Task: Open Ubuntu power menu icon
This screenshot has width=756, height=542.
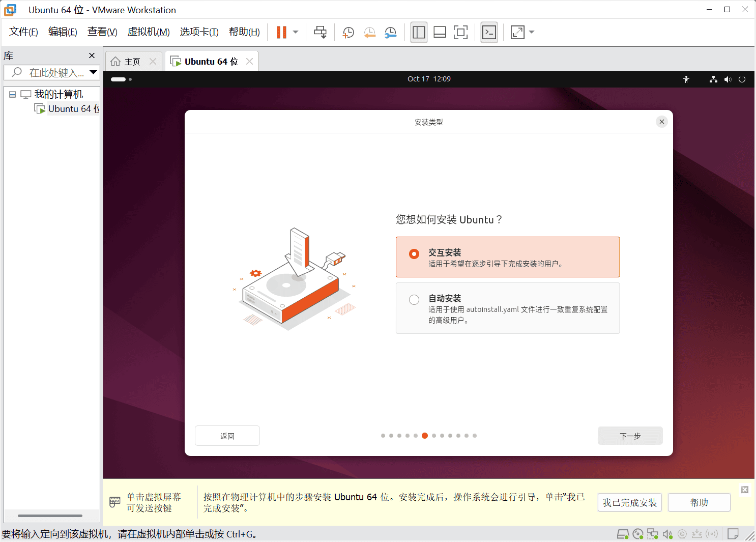Action: tap(742, 79)
